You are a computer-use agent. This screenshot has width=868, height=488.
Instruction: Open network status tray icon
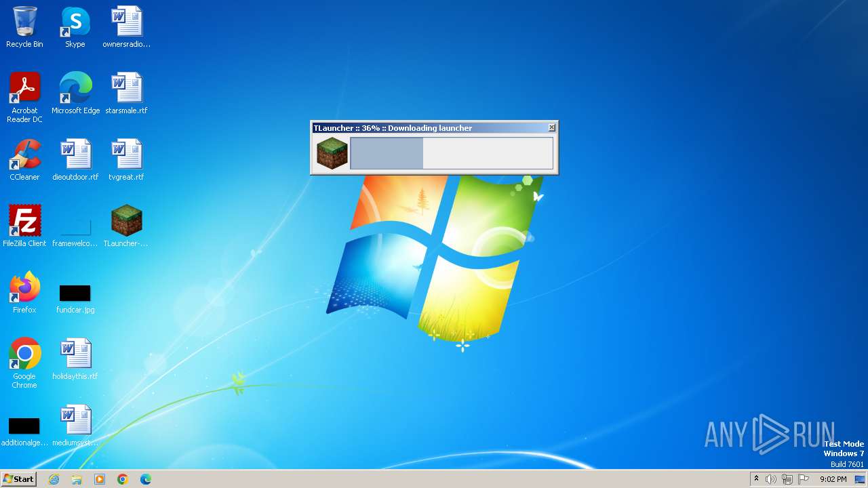(787, 479)
